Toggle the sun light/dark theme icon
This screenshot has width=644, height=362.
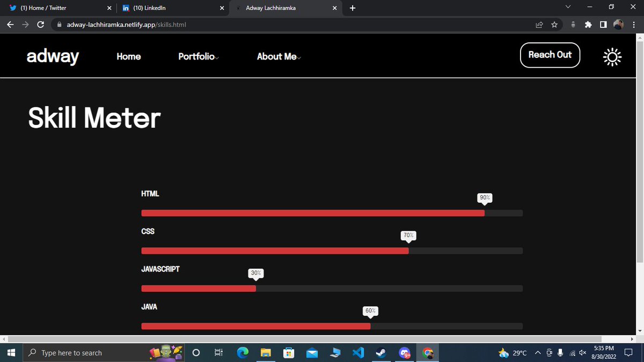point(612,57)
